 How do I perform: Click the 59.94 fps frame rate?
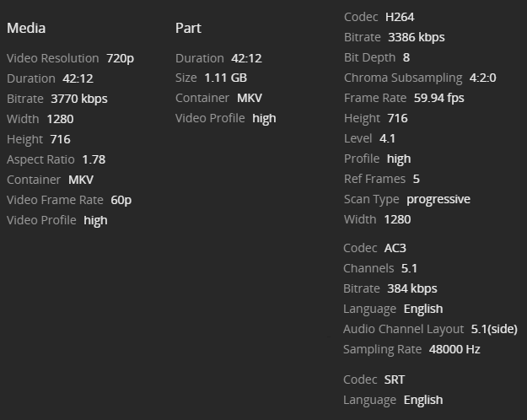click(x=438, y=98)
